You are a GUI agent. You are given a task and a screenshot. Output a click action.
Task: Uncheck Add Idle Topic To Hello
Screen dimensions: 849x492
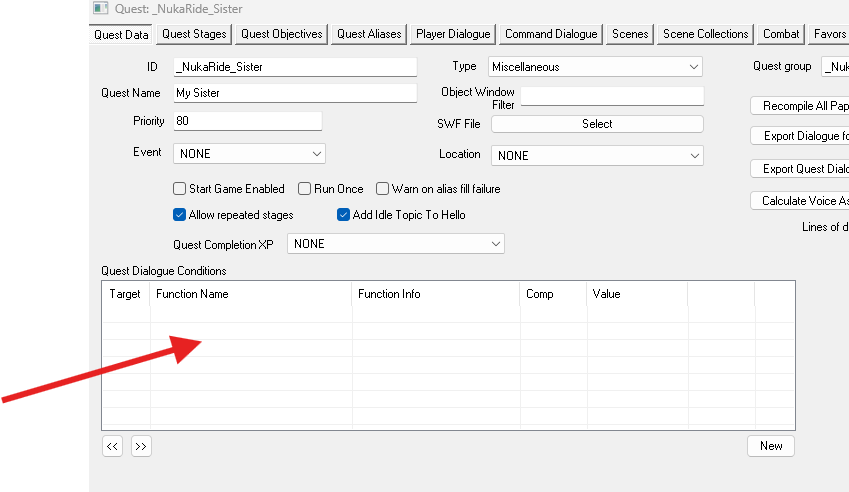[343, 215]
